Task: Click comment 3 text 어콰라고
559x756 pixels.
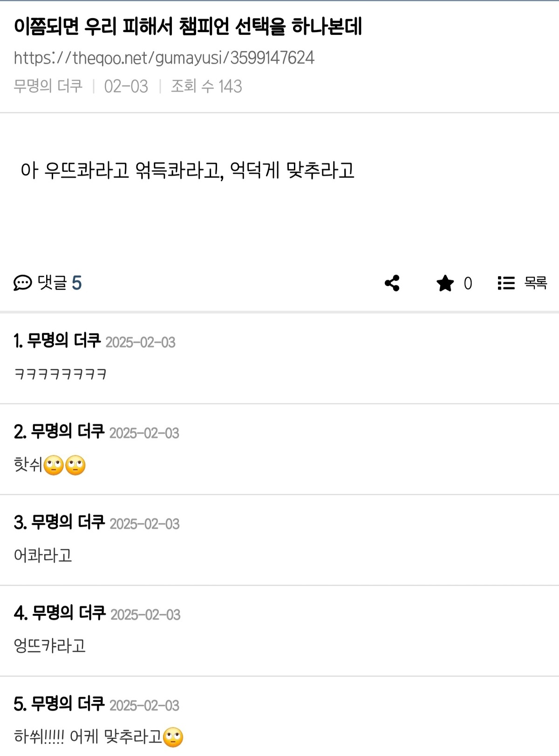Action: (x=43, y=555)
